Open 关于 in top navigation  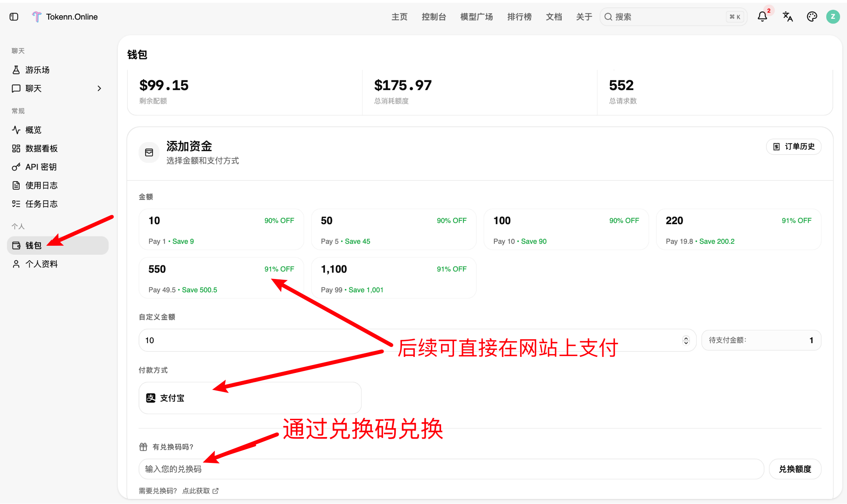(x=584, y=17)
